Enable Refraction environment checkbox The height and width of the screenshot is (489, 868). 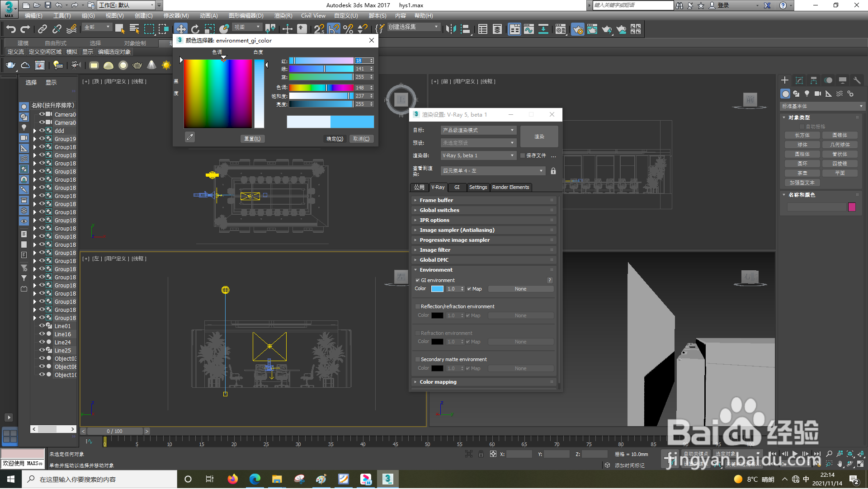417,333
